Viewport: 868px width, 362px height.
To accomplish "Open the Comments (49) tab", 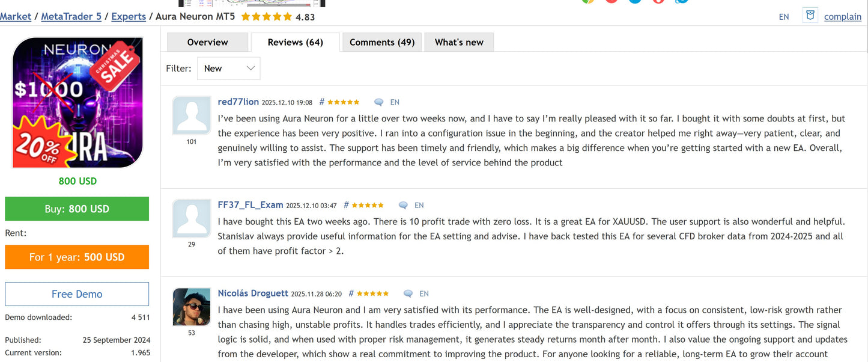I will tap(382, 42).
